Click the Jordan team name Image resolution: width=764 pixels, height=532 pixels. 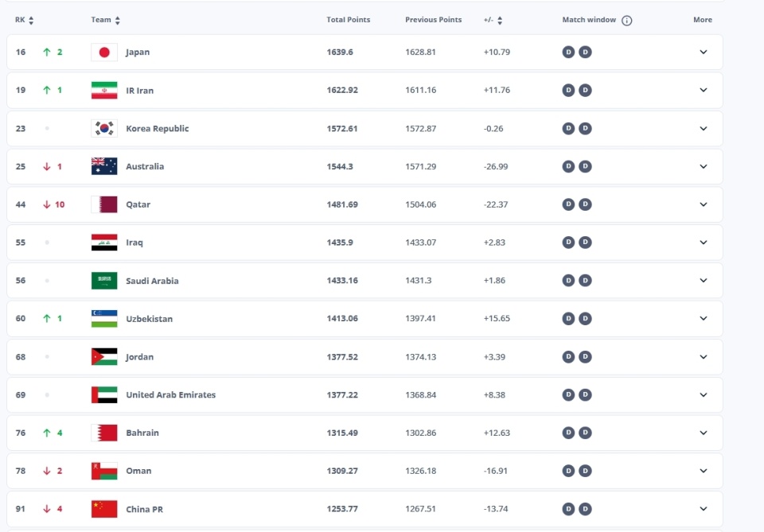(x=142, y=357)
